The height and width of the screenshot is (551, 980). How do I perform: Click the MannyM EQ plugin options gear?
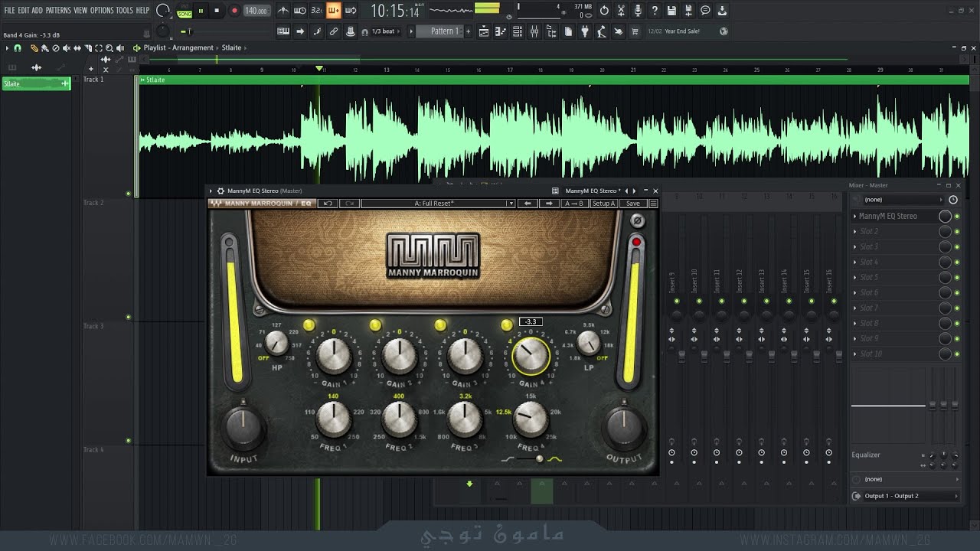tap(220, 191)
